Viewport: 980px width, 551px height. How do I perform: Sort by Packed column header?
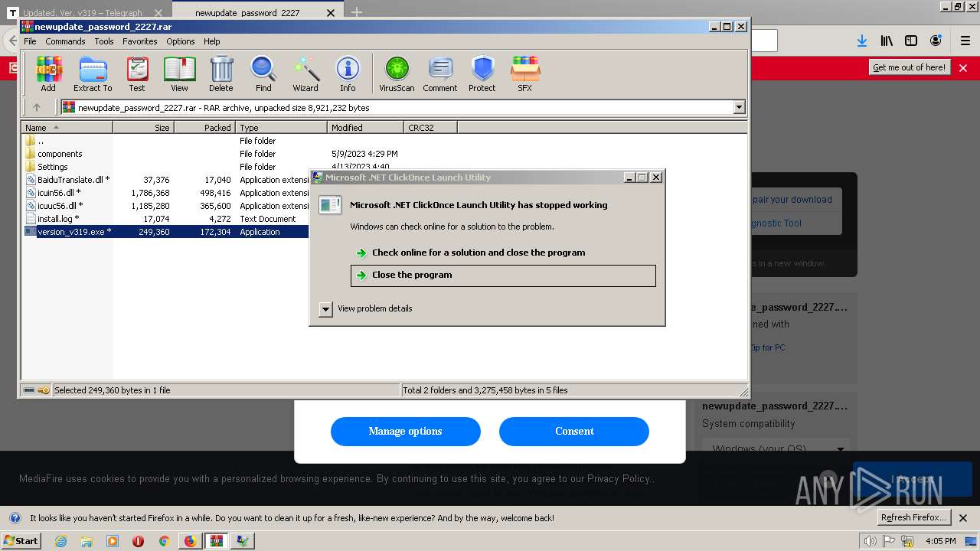point(205,128)
